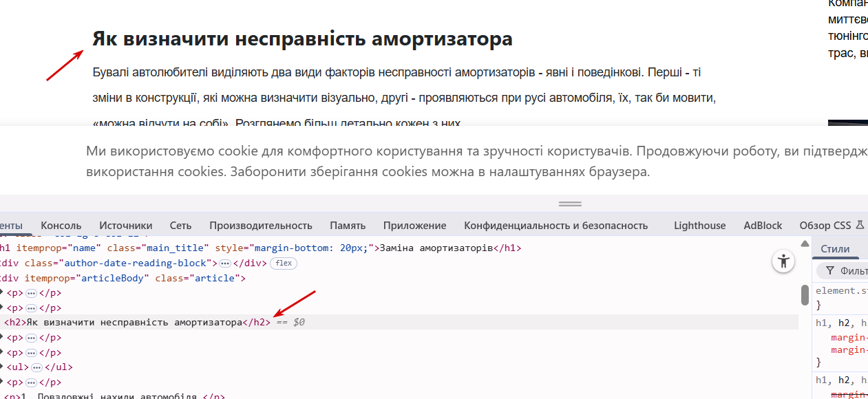Open the AdBlock tab

pyautogui.click(x=763, y=225)
